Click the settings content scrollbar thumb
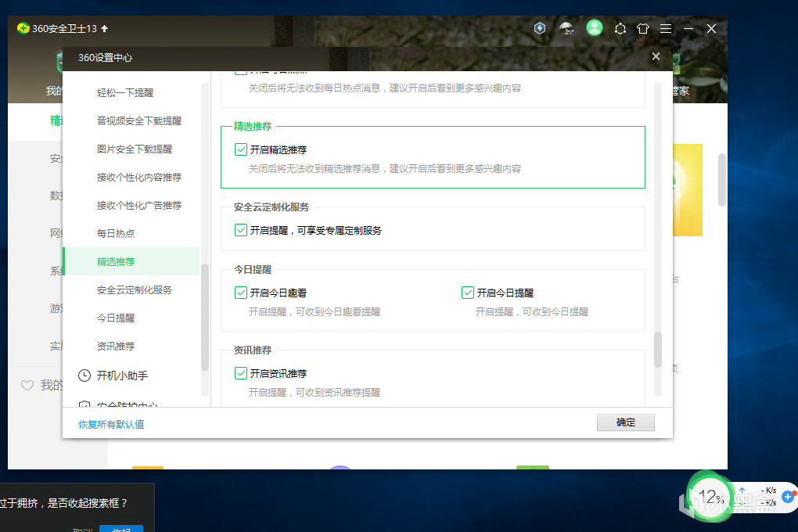 (657, 350)
